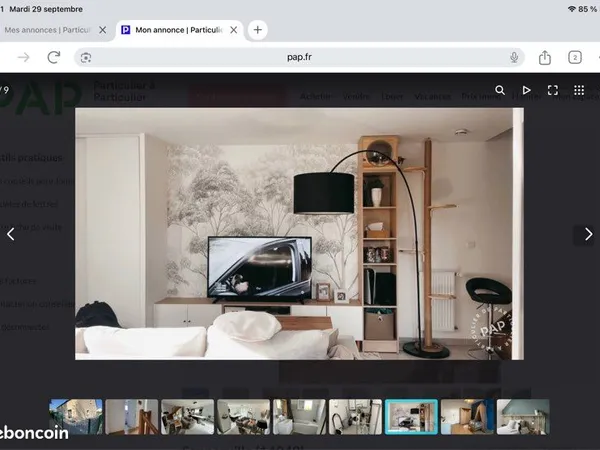This screenshot has height=450, width=600.
Task: Go to previous photo with left chevron
Action: (x=11, y=234)
